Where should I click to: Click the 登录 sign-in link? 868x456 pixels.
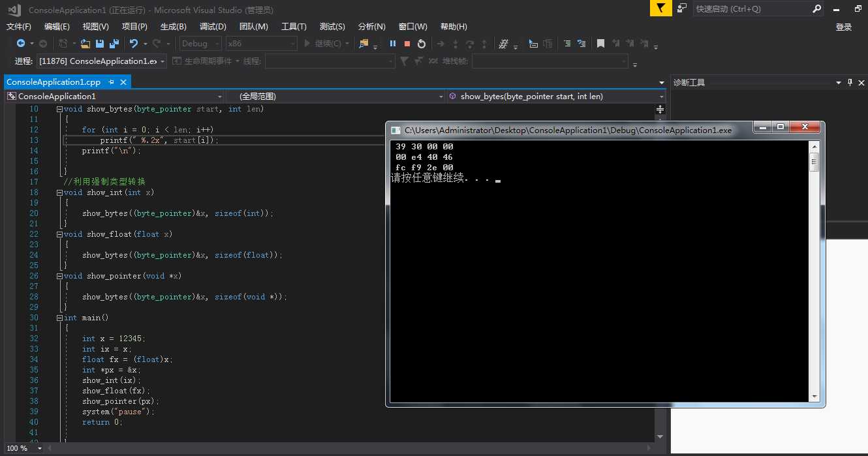pyautogui.click(x=844, y=27)
